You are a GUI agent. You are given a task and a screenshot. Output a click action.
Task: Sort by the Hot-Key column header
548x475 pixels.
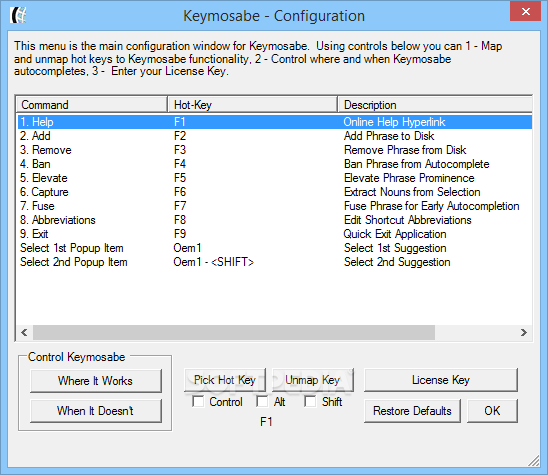click(252, 105)
